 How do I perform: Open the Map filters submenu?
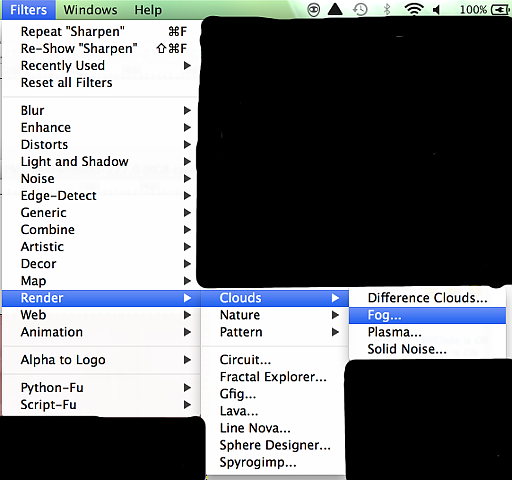pyautogui.click(x=101, y=281)
